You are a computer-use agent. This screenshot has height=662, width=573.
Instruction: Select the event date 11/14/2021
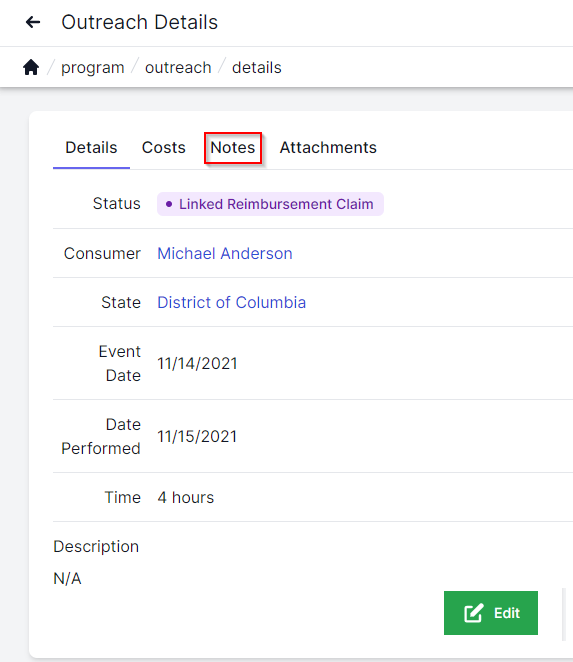point(197,363)
